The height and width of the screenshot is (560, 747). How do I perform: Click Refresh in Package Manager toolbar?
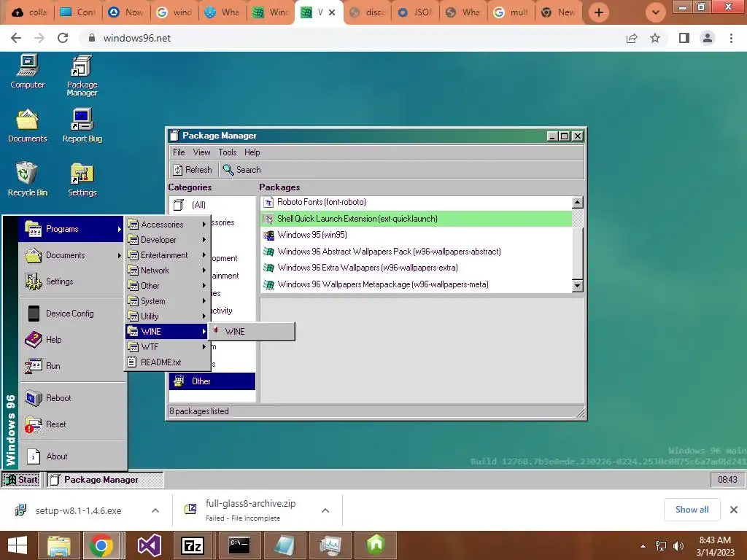(193, 169)
